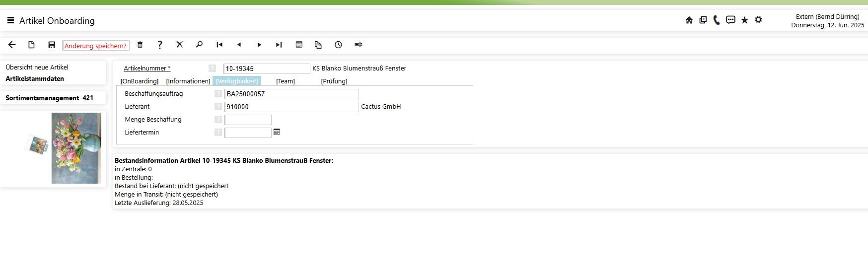This screenshot has height=275, width=868.
Task: Click the trash delete icon
Action: pos(140,45)
